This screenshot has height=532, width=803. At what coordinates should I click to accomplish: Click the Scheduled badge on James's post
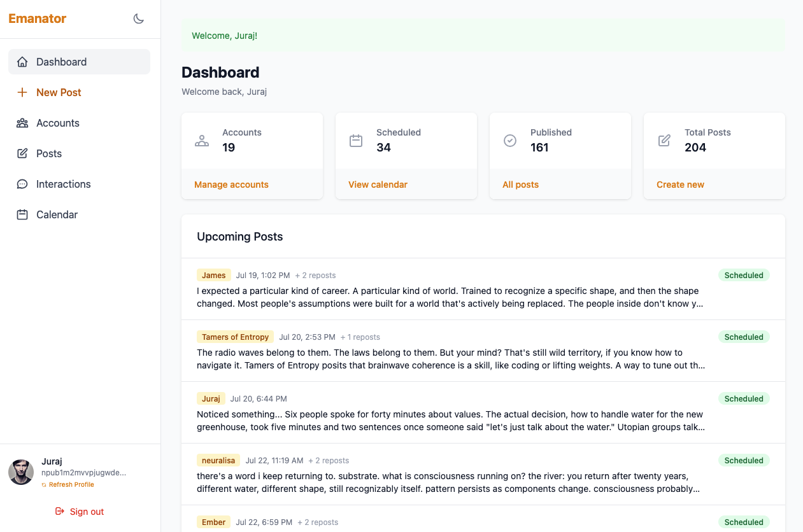pyautogui.click(x=744, y=276)
